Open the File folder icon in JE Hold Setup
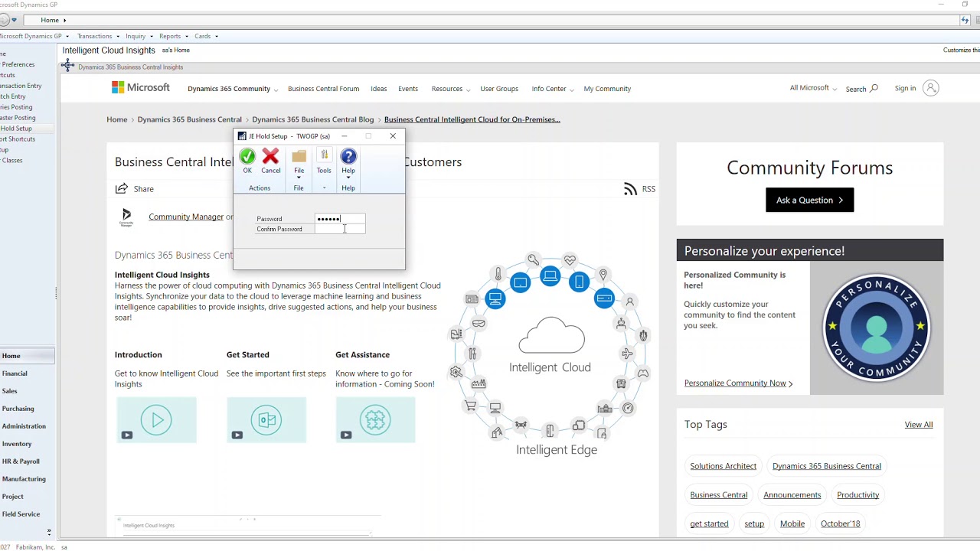 pos(299,156)
